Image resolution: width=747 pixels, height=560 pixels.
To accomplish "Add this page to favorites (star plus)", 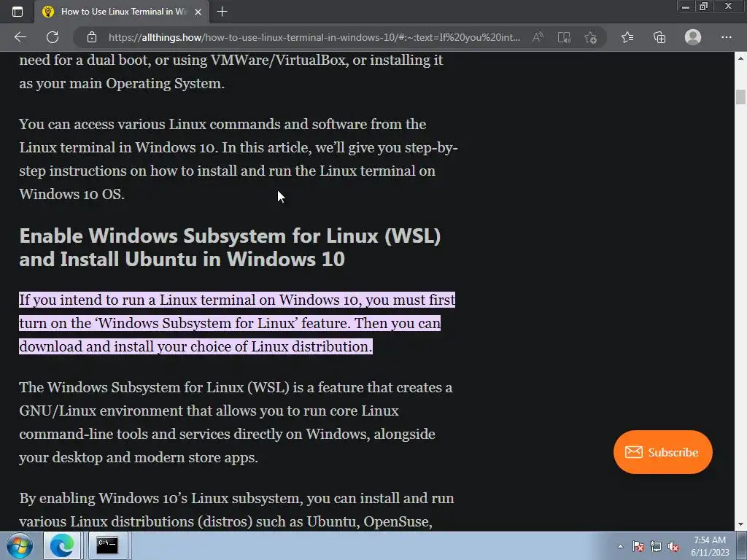I will (x=591, y=37).
